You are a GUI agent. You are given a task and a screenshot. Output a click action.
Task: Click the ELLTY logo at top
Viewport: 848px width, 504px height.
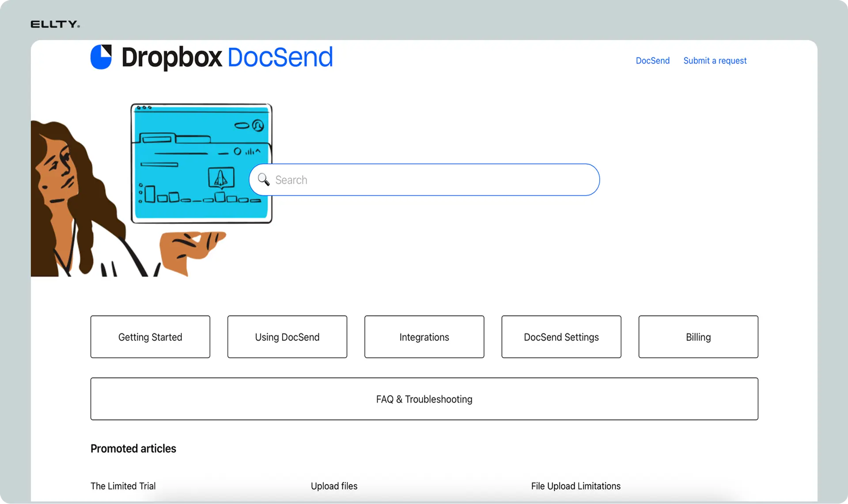[x=55, y=24]
